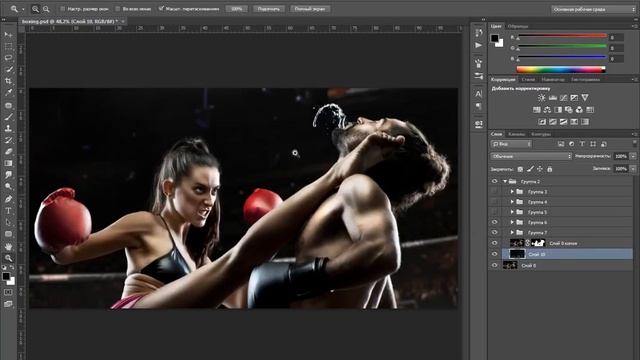Select the Zoom tool in toolbox
Image resolution: width=640 pixels, height=360 pixels.
[8, 258]
